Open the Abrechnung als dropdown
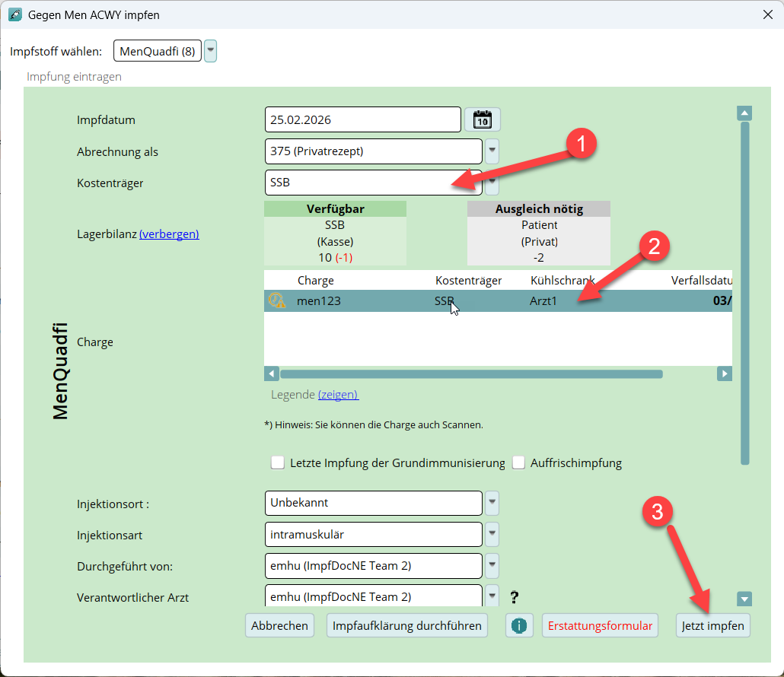The image size is (784, 677). [x=492, y=151]
